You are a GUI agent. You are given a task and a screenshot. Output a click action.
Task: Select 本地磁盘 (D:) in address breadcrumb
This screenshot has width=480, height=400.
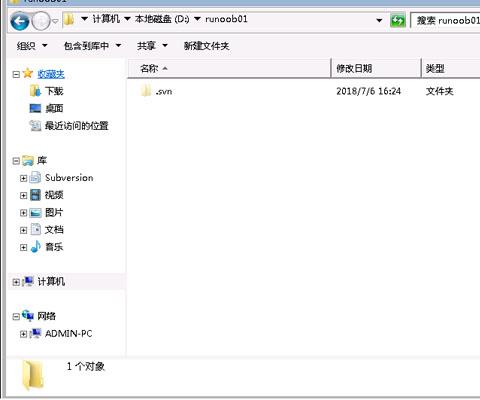click(x=162, y=19)
